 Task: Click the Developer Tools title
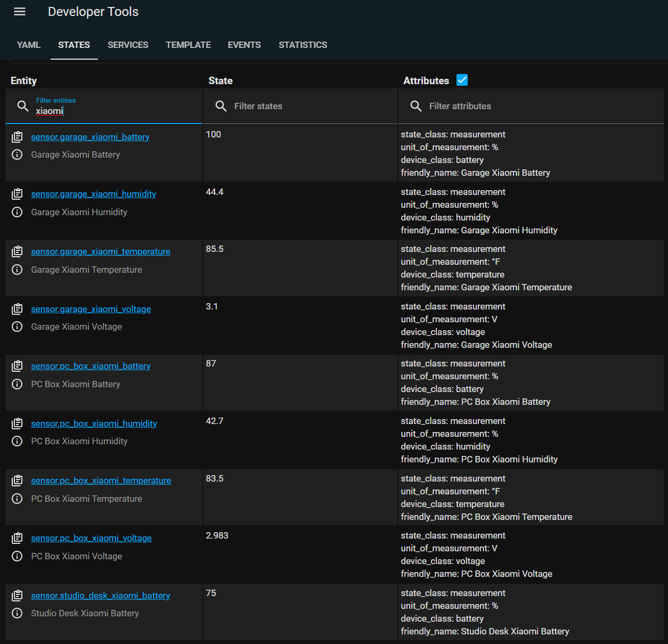pyautogui.click(x=93, y=12)
